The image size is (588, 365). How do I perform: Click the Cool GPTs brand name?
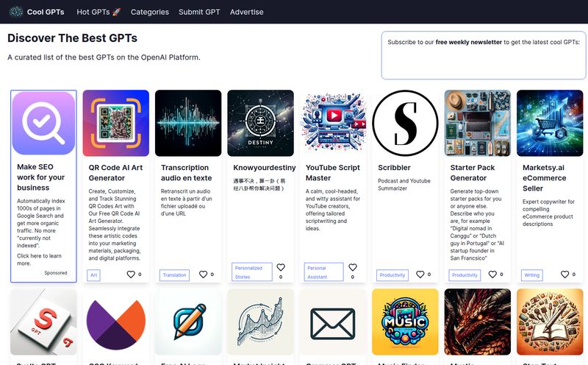tap(46, 12)
